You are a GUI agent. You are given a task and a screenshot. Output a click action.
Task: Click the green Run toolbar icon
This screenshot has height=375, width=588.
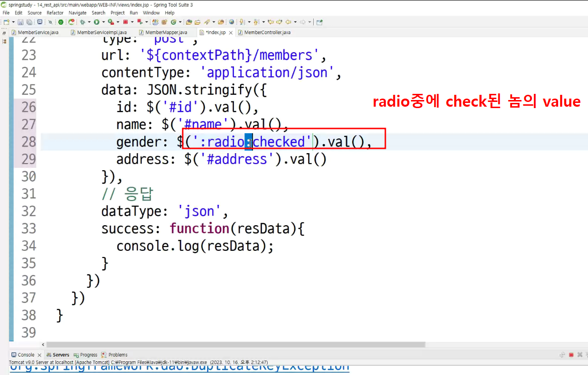coord(96,22)
